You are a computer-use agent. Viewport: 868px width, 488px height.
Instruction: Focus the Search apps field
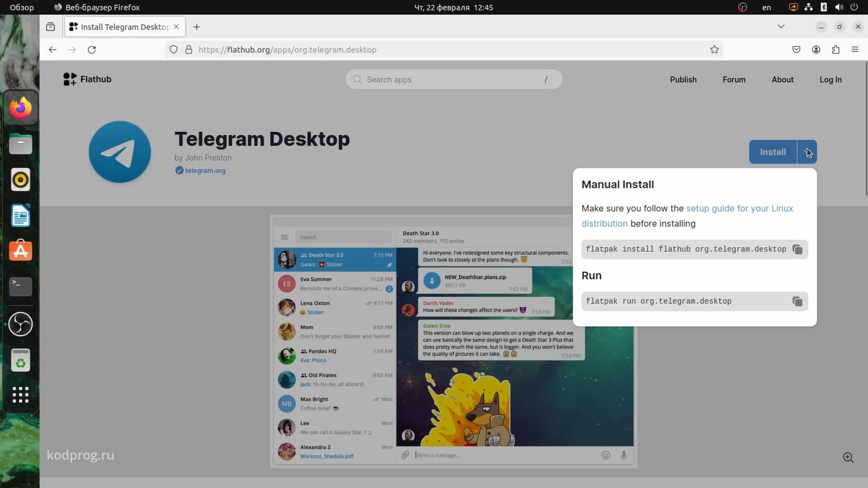pyautogui.click(x=454, y=80)
